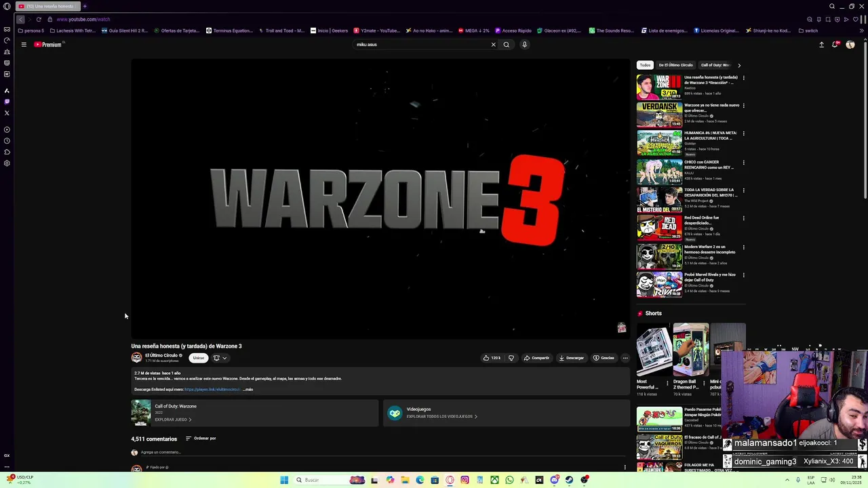
Task: Open the YouTube account avatar menu
Action: pos(850,45)
